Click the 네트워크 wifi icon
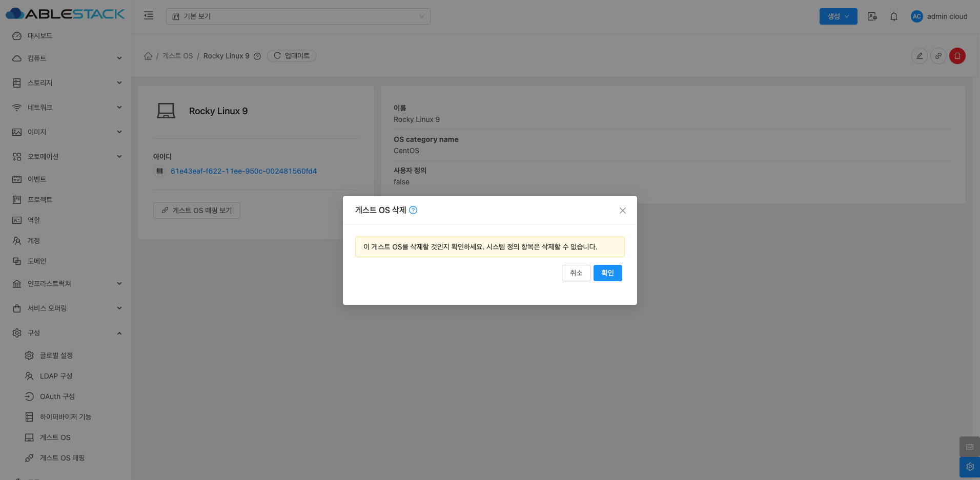980x480 pixels. pos(17,108)
